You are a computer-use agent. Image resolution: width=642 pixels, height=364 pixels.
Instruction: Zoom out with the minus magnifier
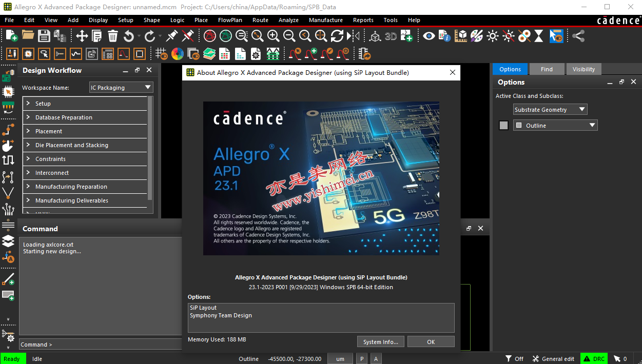pos(289,35)
